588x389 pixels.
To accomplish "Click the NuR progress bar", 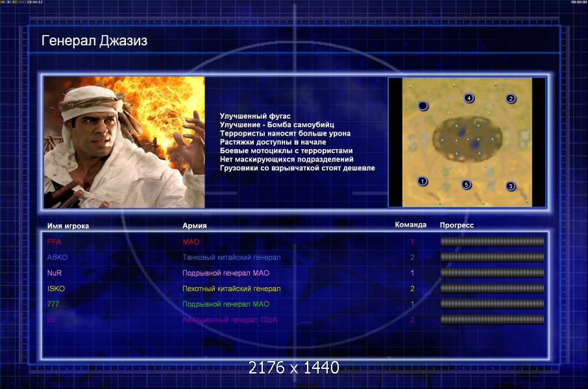I will pyautogui.click(x=492, y=273).
